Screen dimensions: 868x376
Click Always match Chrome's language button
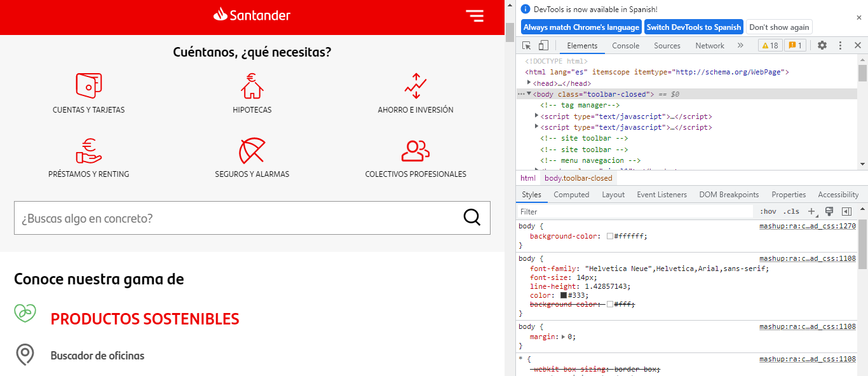tap(581, 27)
